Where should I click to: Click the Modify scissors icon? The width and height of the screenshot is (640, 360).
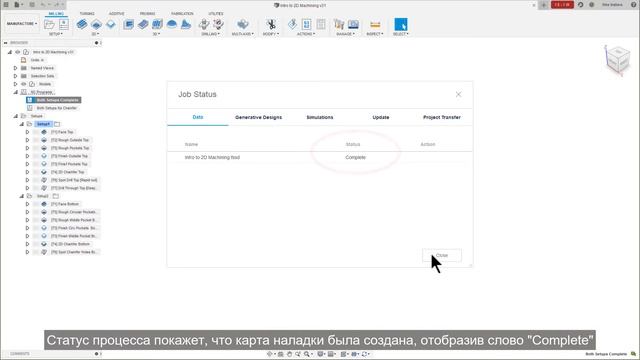271,24
